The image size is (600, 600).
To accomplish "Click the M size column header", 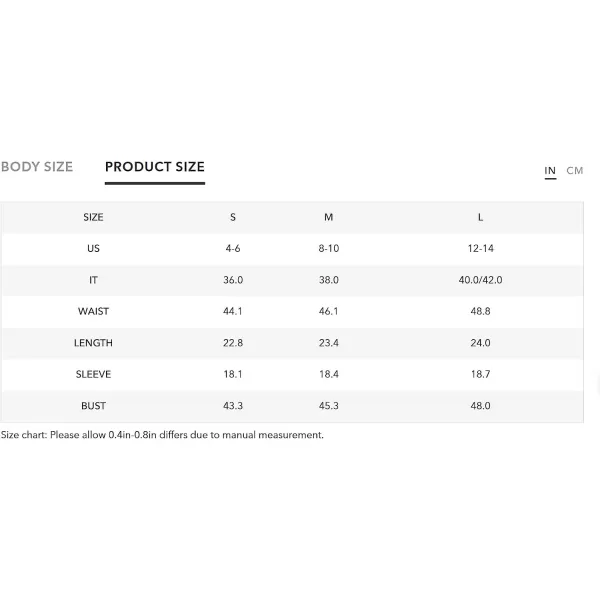I will [329, 217].
